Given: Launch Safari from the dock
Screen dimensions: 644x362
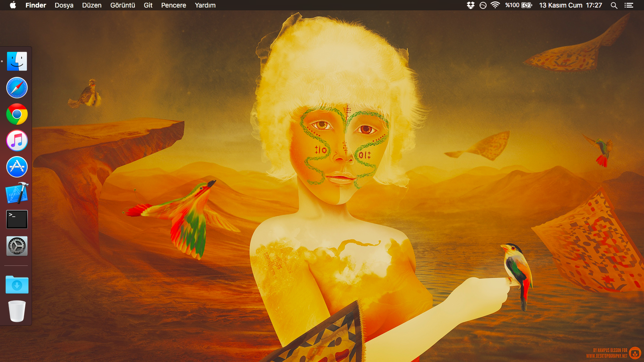Looking at the screenshot, I should (17, 88).
